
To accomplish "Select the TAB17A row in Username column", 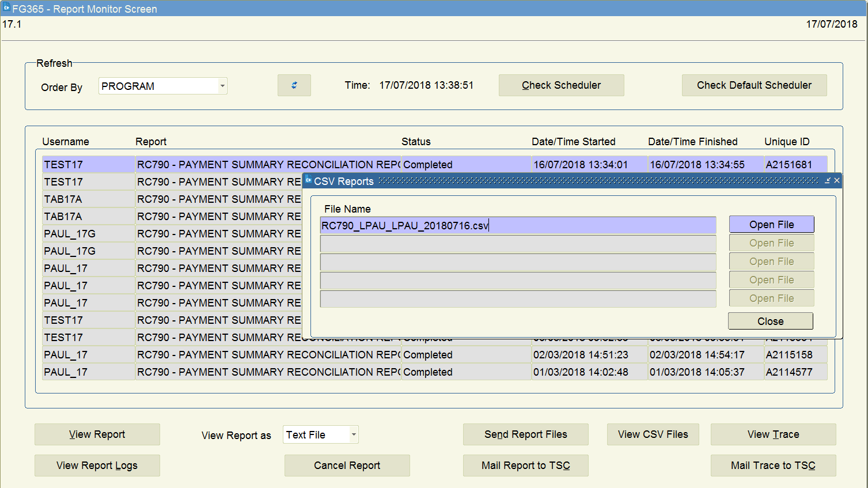I will coord(88,199).
